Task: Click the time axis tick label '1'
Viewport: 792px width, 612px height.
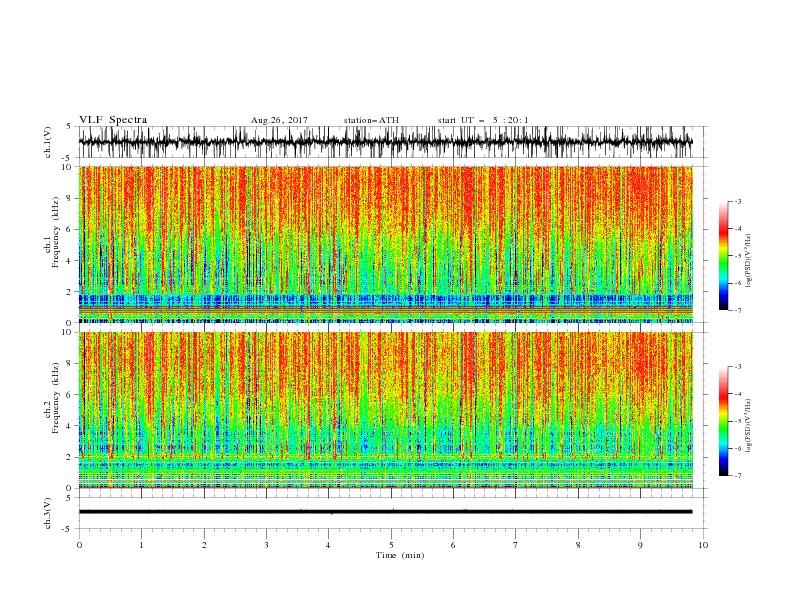Action: (141, 545)
